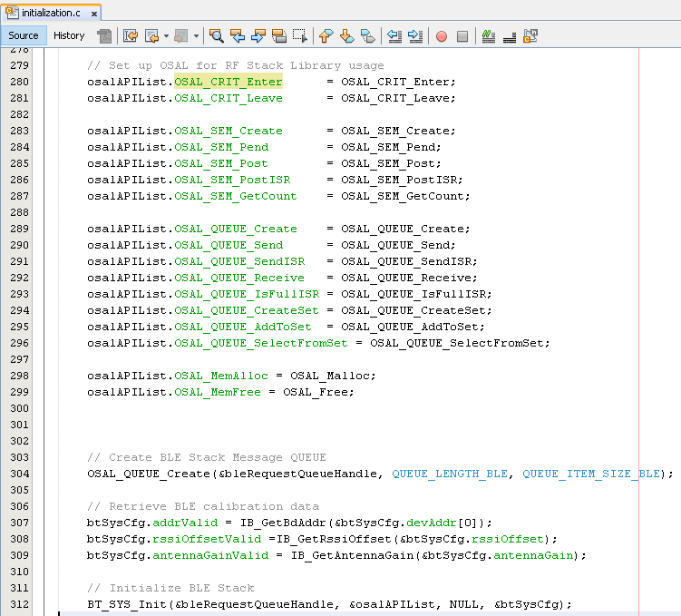Click the Last Edit location button
The height and width of the screenshot is (616, 681).
(x=130, y=36)
